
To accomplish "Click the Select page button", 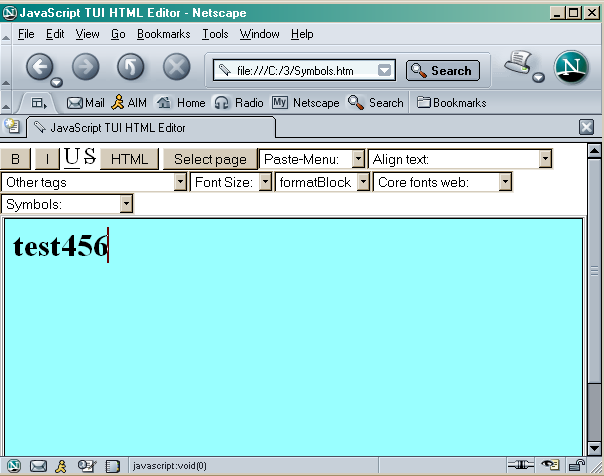I will 210,159.
